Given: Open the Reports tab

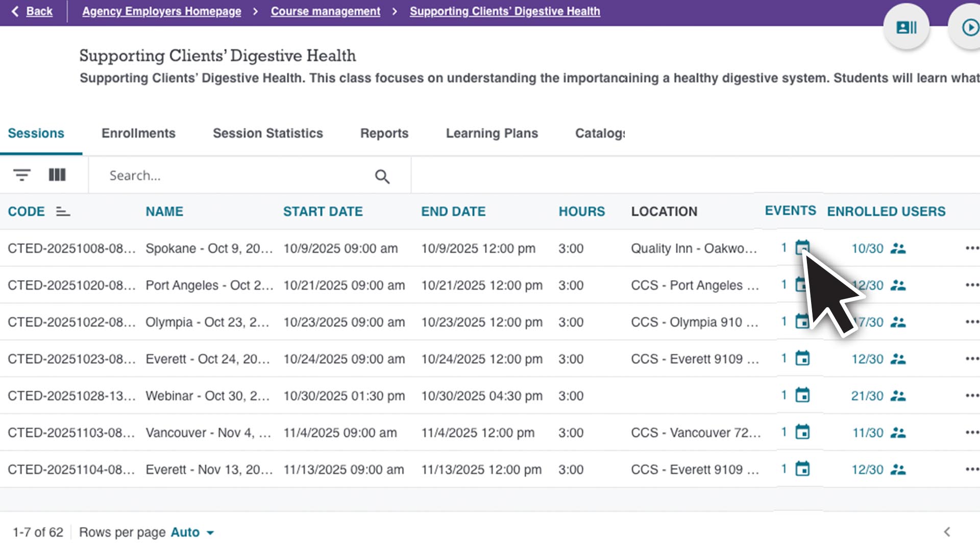Looking at the screenshot, I should (384, 133).
